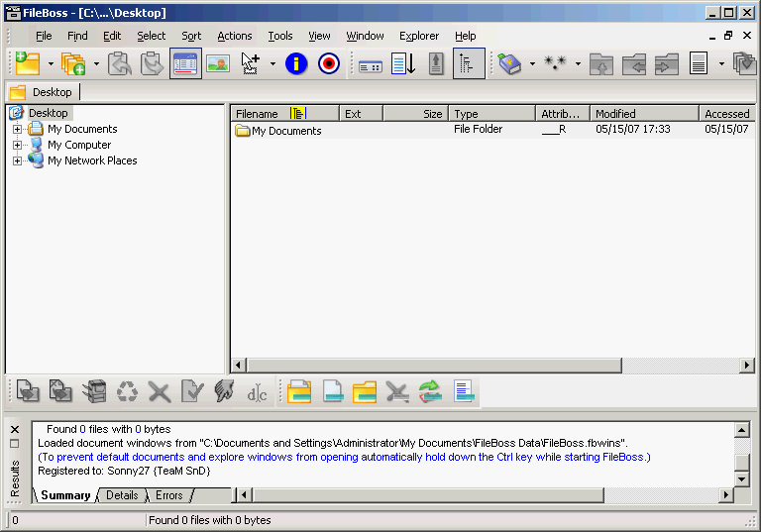Click the grey X delete icon
Viewport: 761px width, 532px height.
click(160, 391)
